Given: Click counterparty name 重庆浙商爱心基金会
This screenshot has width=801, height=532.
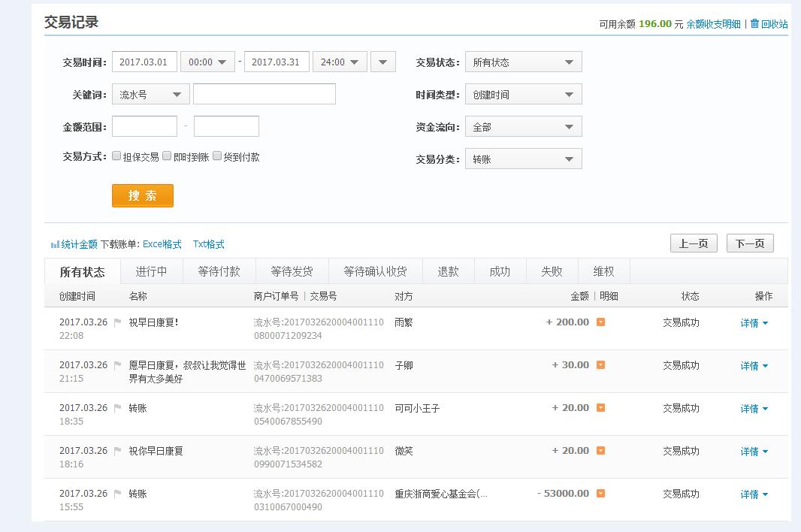Looking at the screenshot, I should [x=441, y=494].
